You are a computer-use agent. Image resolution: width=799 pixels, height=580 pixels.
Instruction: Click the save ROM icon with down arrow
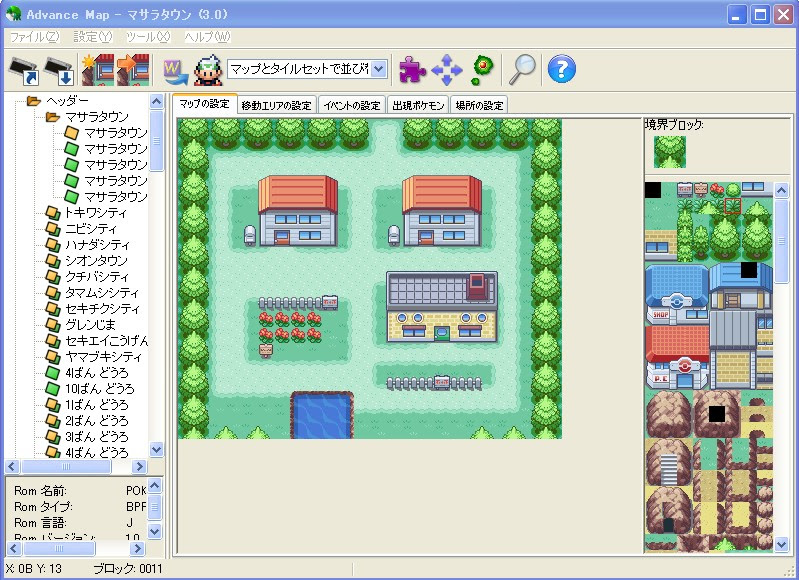(59, 70)
